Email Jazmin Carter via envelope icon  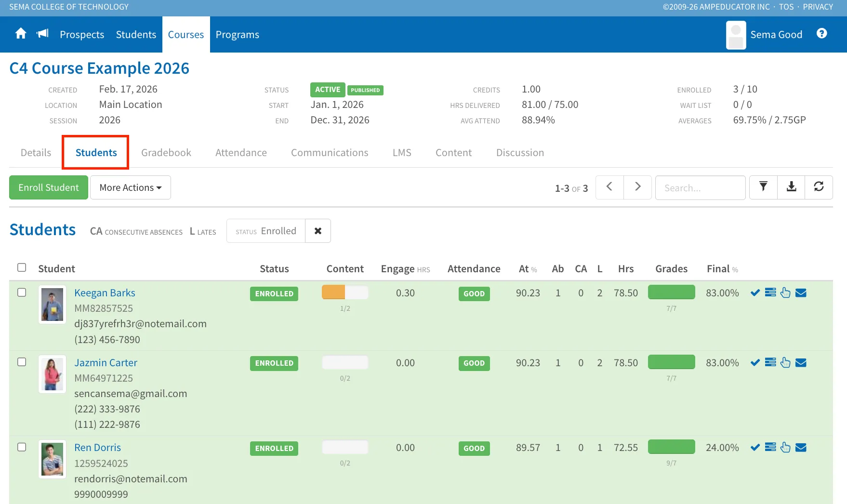tap(801, 363)
